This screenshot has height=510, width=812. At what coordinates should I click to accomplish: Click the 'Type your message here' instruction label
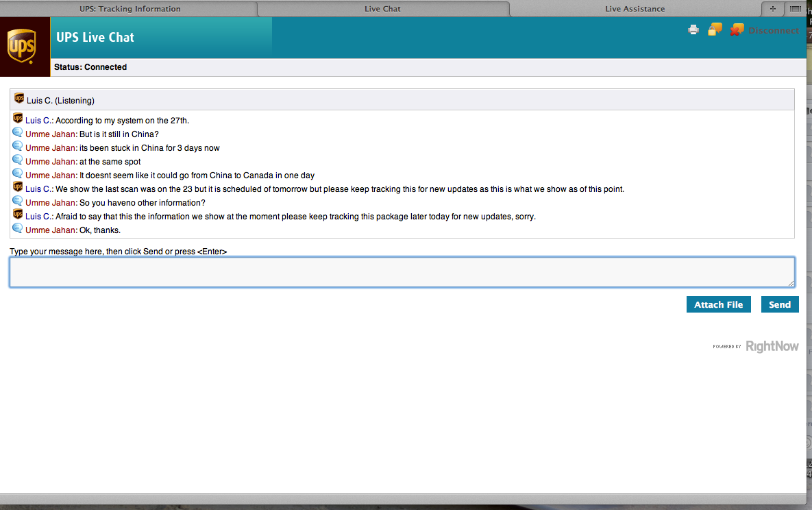118,252
